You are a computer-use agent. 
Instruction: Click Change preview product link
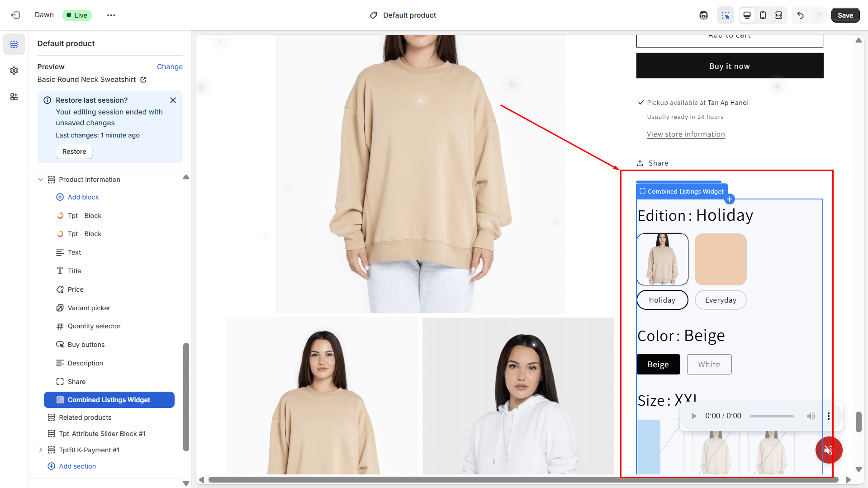pyautogui.click(x=170, y=66)
